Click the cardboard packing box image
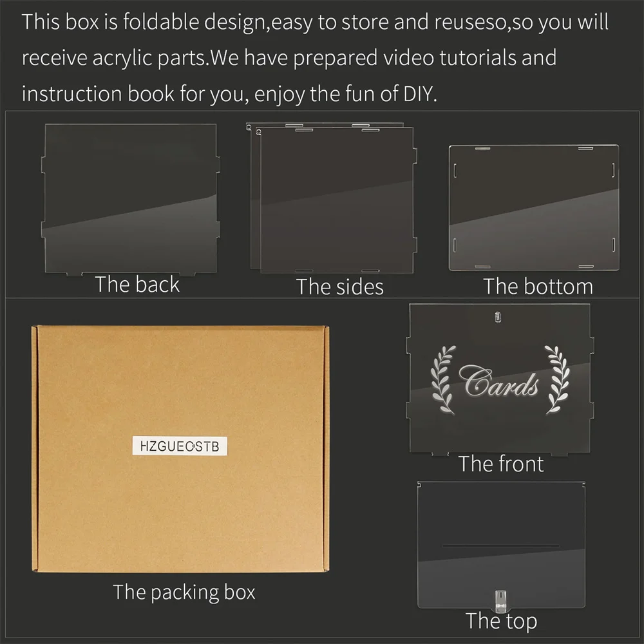The image size is (644, 644). pyautogui.click(x=180, y=448)
